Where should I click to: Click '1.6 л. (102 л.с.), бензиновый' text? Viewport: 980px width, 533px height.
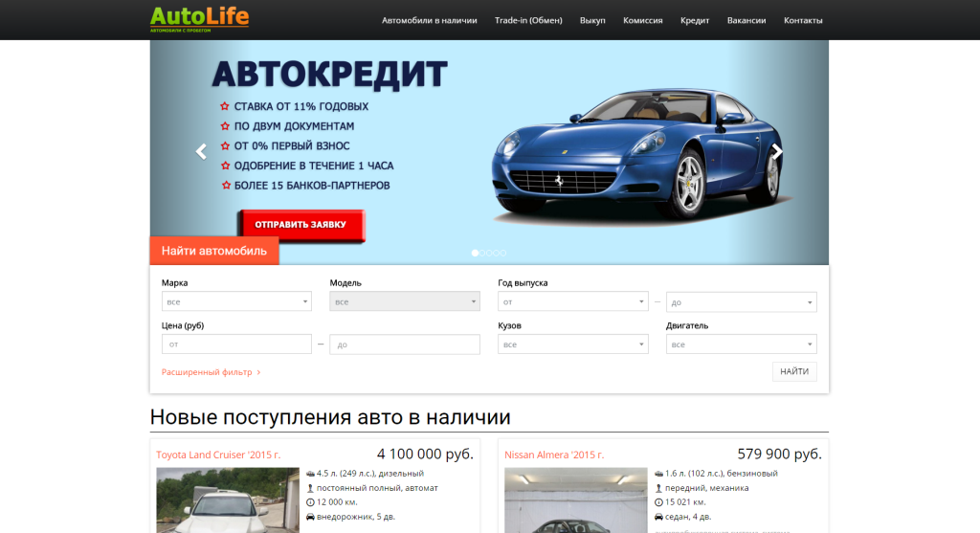pyautogui.click(x=722, y=474)
